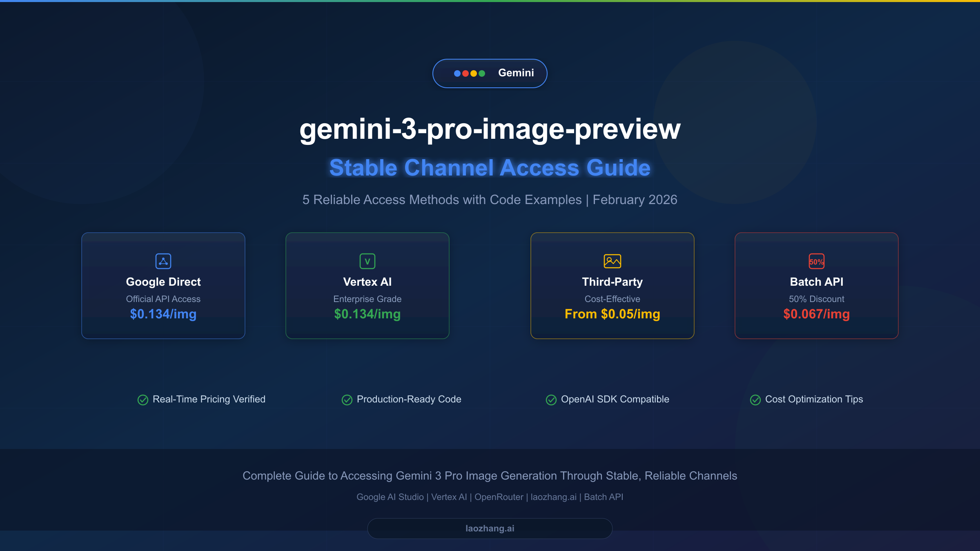Toggle the Production-Ready Code checkmark

click(x=347, y=400)
